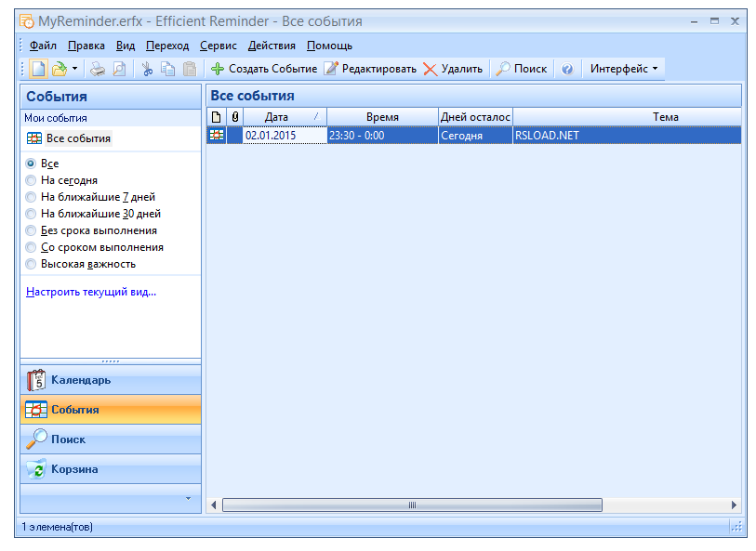This screenshot has width=756, height=551.
Task: Select the На сегодня radio button
Action: pos(31,180)
